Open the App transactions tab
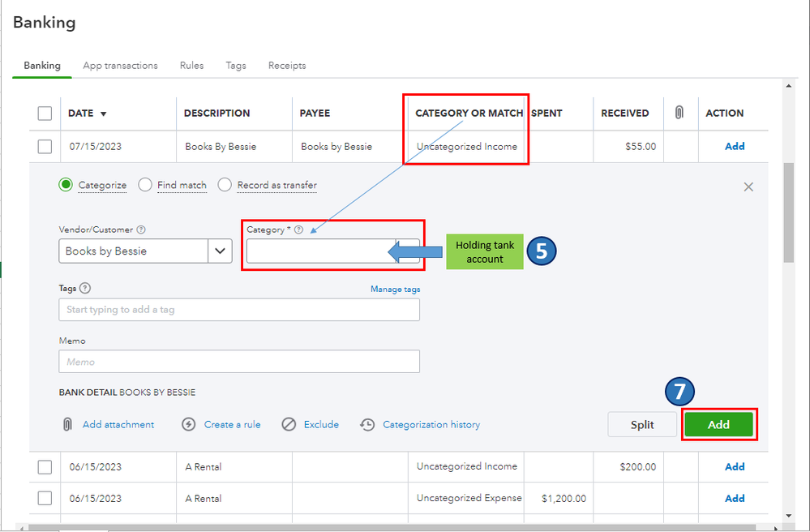The height and width of the screenshot is (532, 810). 120,66
